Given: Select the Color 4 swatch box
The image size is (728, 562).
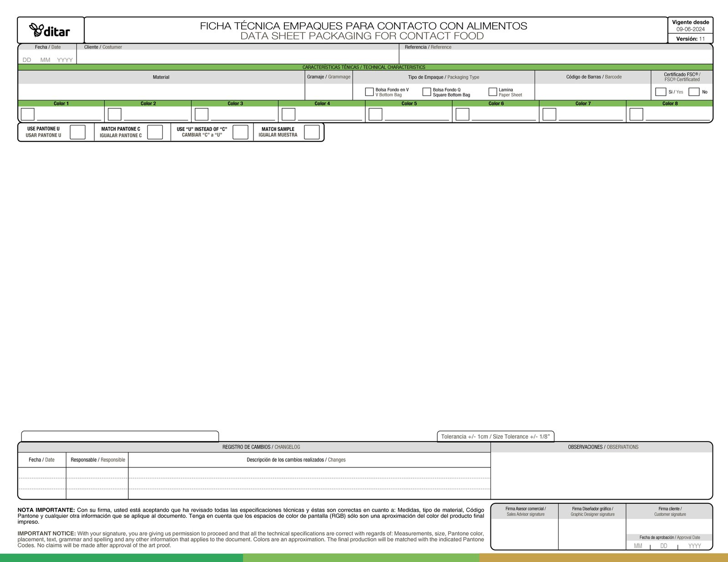Looking at the screenshot, I should click(x=288, y=114).
